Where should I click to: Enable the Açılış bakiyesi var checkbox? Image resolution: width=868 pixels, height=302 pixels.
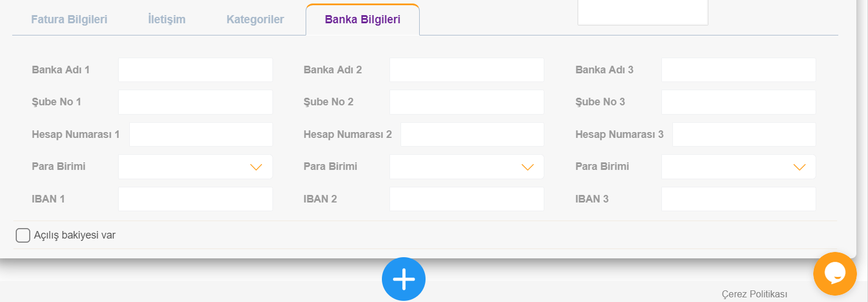click(x=23, y=235)
